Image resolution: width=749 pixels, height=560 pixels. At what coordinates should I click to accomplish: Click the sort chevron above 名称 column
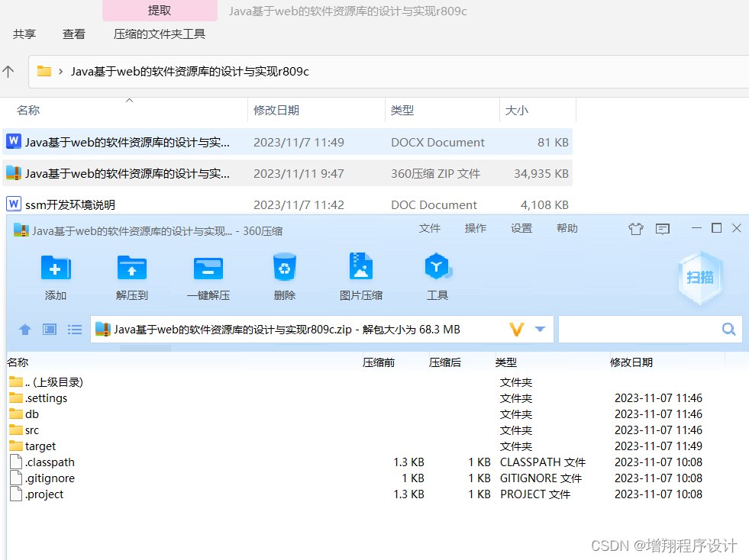pos(129,99)
